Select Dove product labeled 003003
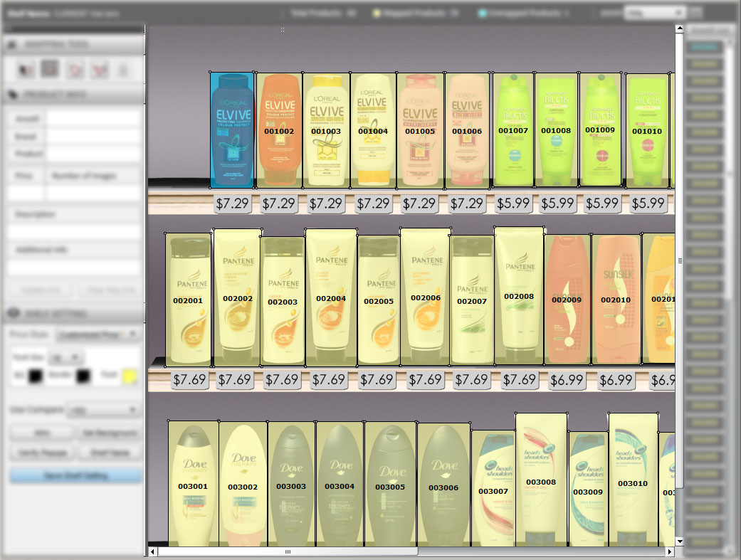 (291, 485)
